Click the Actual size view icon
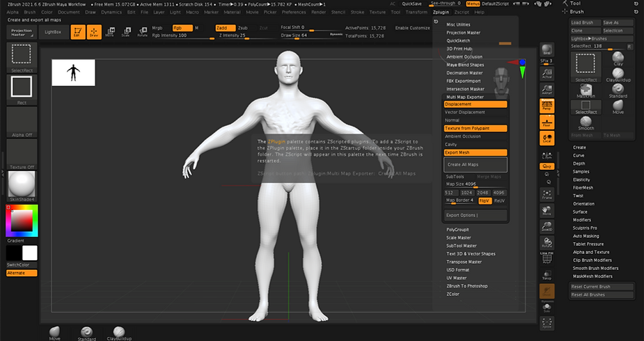The width and height of the screenshot is (644, 341). (x=547, y=74)
